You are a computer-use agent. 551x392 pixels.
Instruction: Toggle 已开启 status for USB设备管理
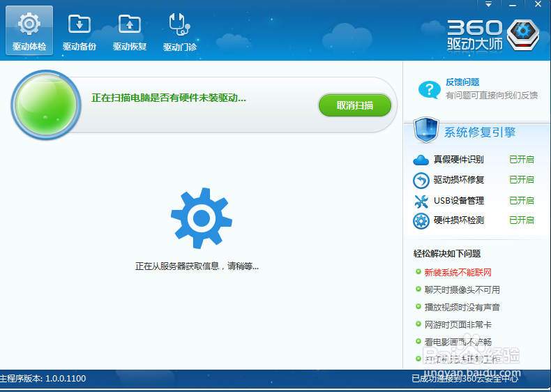522,200
